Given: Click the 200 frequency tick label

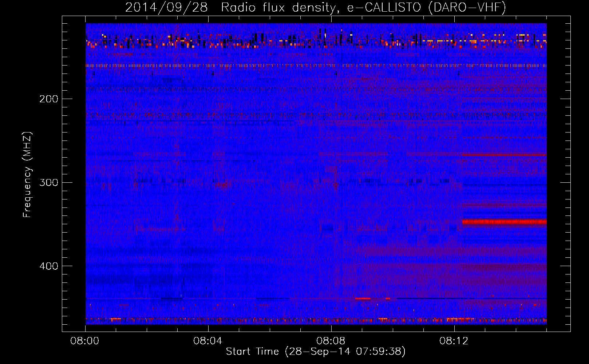Looking at the screenshot, I should tap(49, 99).
